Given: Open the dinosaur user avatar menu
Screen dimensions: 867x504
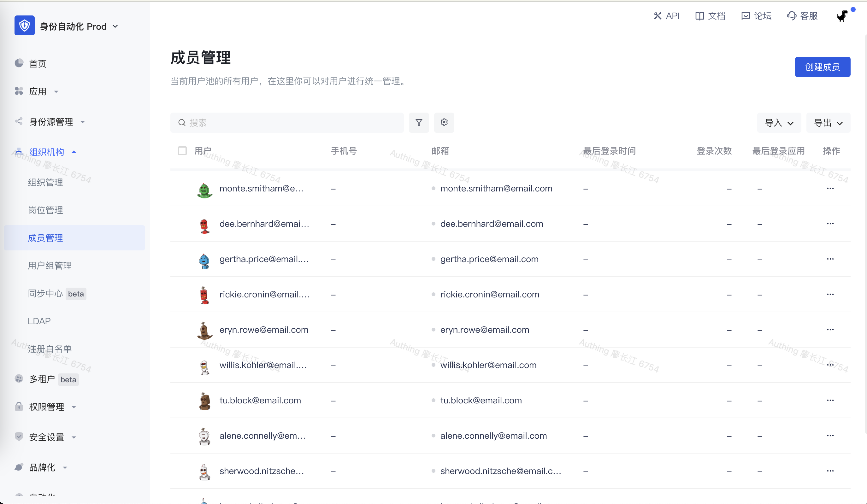Looking at the screenshot, I should coord(842,16).
